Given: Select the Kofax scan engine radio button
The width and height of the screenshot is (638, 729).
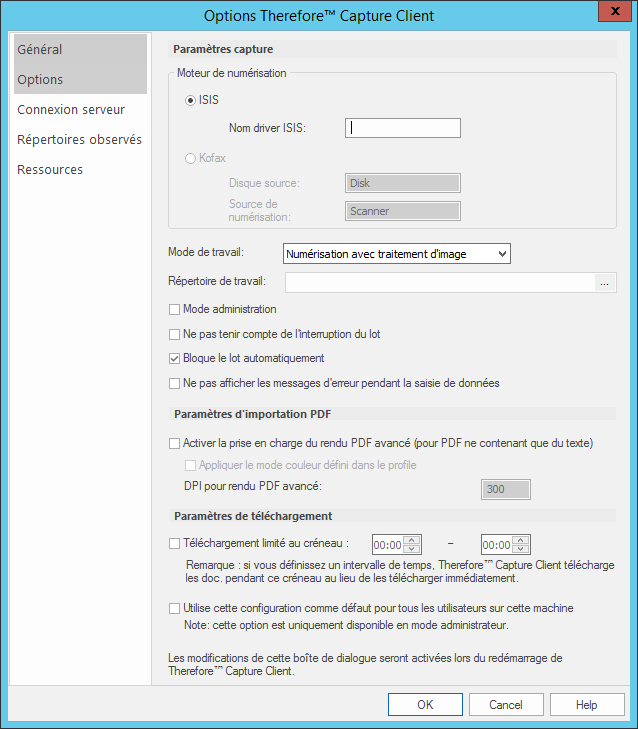Looking at the screenshot, I should point(190,159).
